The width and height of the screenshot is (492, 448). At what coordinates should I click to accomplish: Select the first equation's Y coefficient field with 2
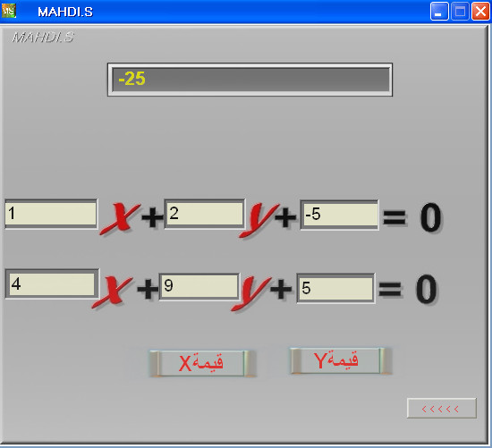point(205,214)
